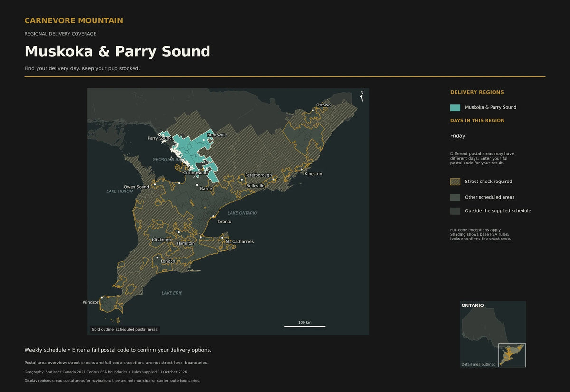Select the Ottawa city label

coord(323,105)
